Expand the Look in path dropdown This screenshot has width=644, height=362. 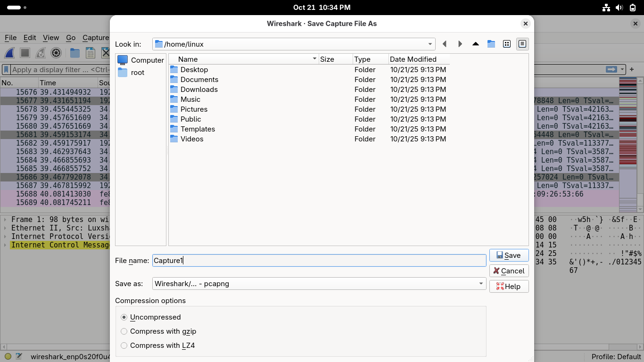point(430,44)
